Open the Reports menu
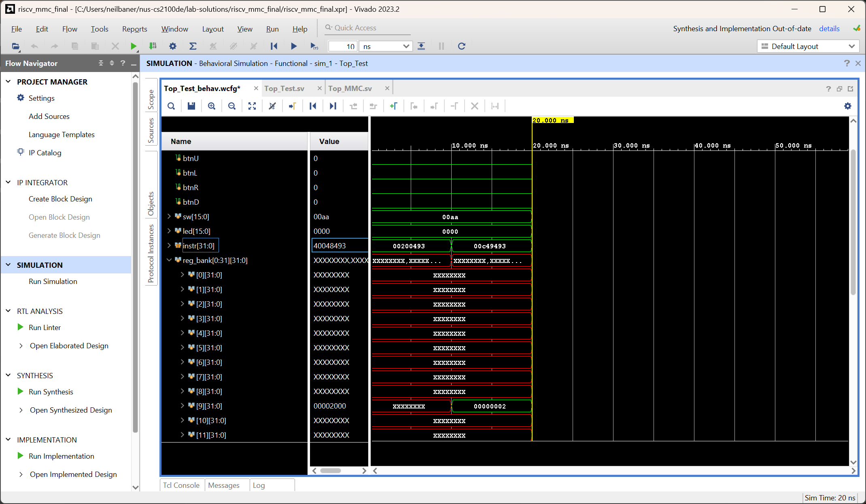The image size is (866, 504). point(134,29)
